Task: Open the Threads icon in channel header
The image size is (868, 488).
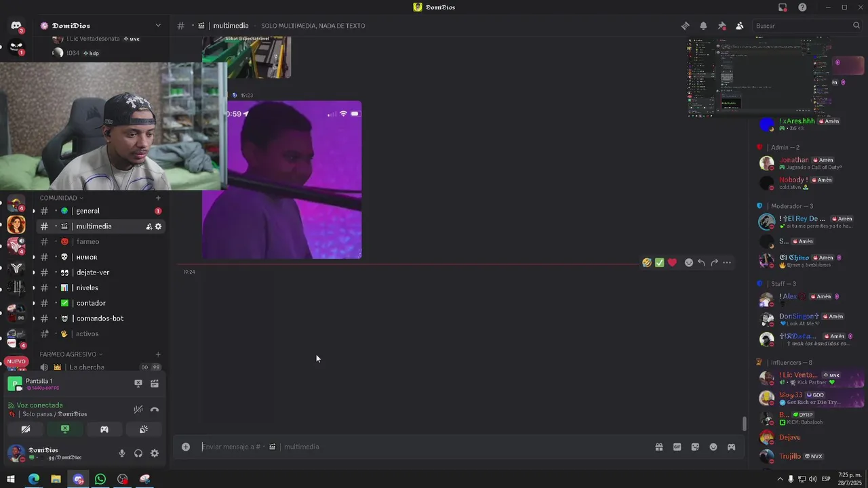Action: coord(685,26)
